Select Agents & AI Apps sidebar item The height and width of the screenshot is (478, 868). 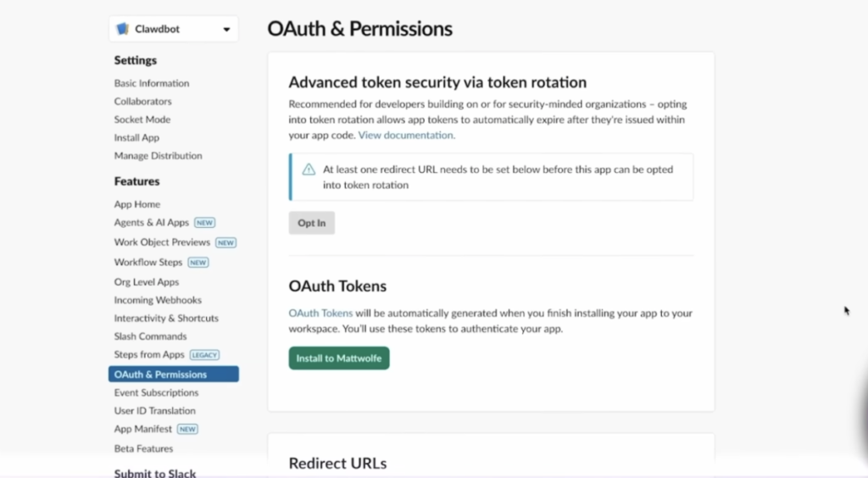[152, 223]
